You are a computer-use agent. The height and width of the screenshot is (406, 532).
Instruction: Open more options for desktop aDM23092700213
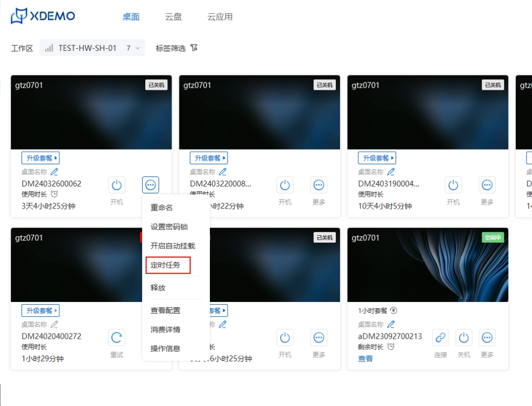click(487, 338)
